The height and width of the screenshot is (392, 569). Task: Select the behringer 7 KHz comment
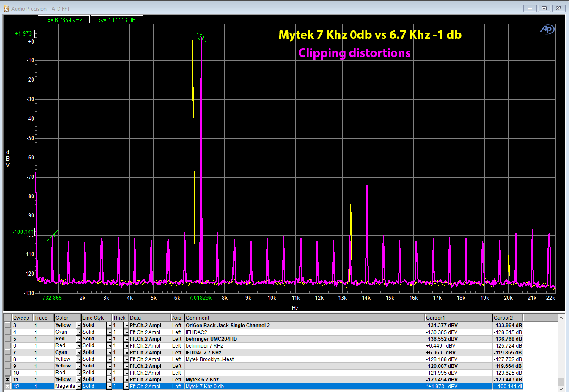[x=204, y=346]
